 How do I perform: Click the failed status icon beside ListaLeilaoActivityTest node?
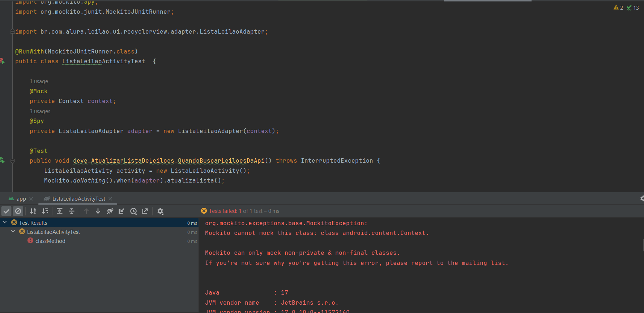tap(22, 231)
